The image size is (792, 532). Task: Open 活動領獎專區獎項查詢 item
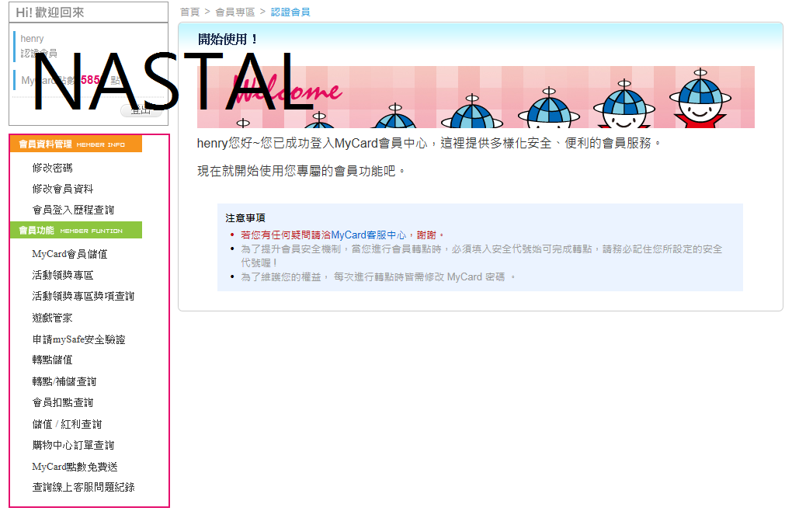(x=83, y=296)
